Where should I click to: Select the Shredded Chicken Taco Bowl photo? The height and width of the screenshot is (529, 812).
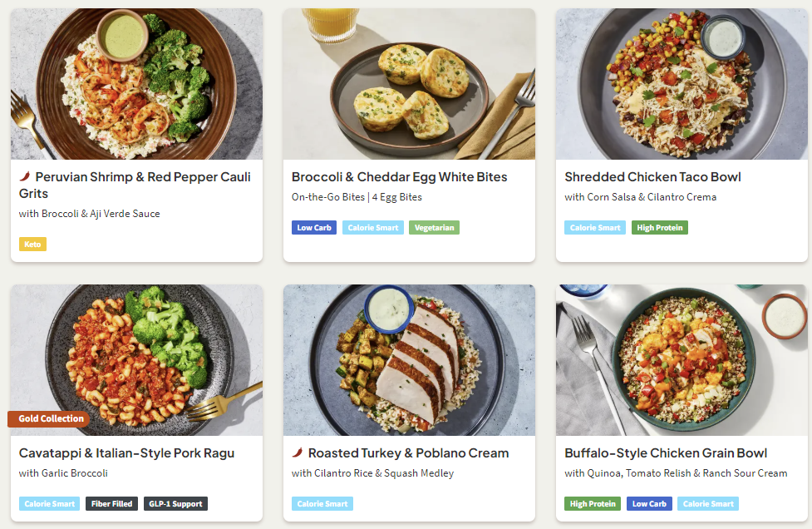point(682,84)
